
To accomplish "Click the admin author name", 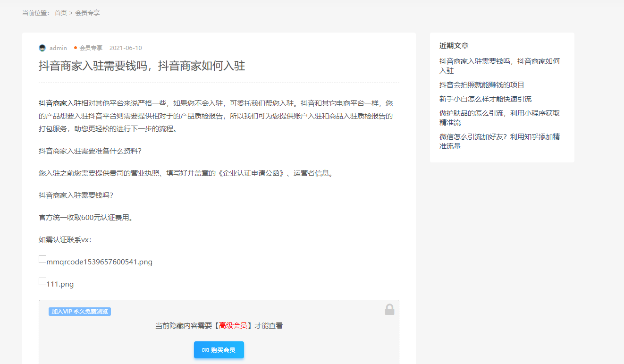I will coord(58,48).
